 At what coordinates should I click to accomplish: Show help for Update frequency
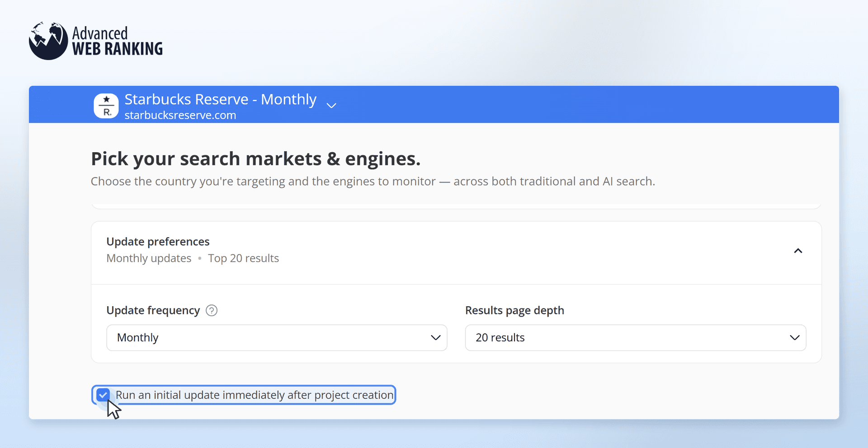[212, 310]
